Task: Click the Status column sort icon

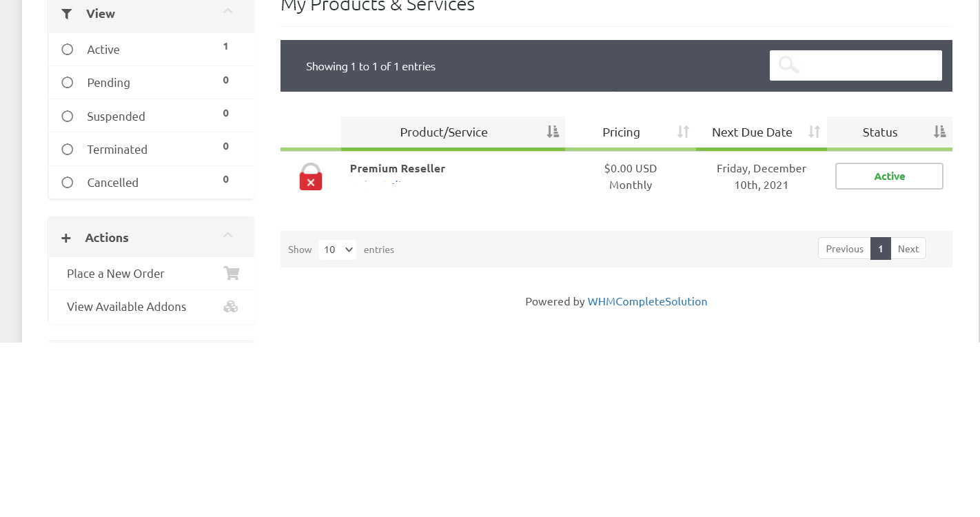Action: point(939,132)
